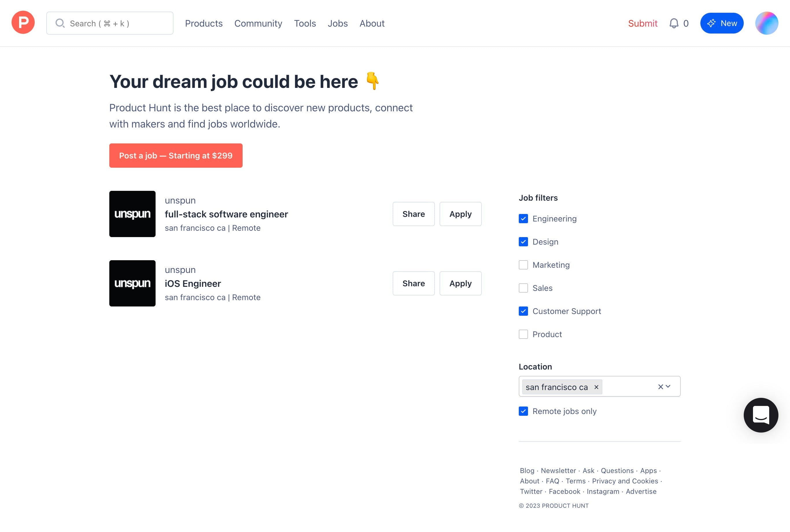This screenshot has height=532, width=790.
Task: Share the full-stack software engineer job
Action: point(413,214)
